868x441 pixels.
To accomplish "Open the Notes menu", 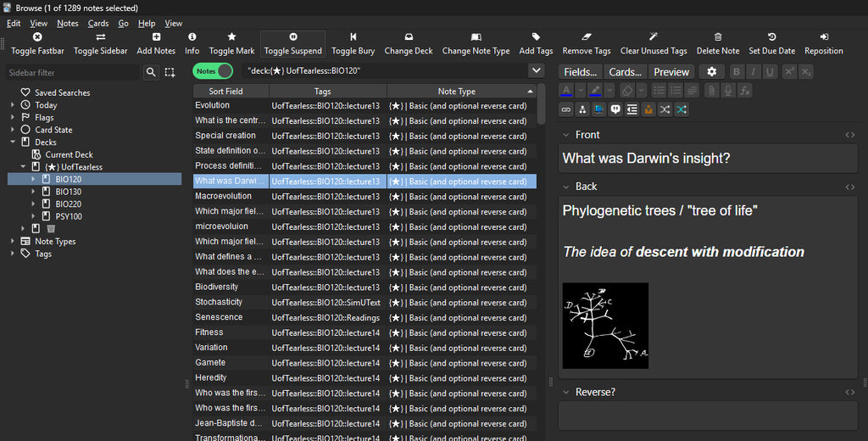I will click(68, 23).
